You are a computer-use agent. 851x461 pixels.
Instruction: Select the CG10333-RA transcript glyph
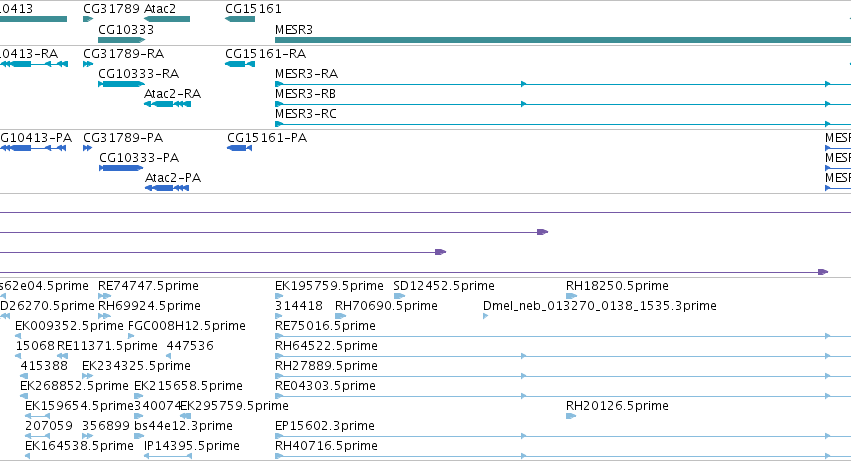tap(122, 84)
